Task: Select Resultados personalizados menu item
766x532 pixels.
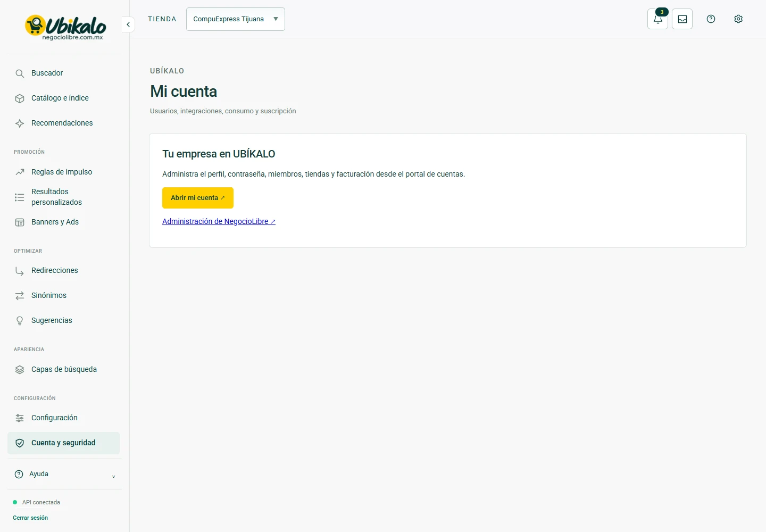Action: pyautogui.click(x=64, y=197)
